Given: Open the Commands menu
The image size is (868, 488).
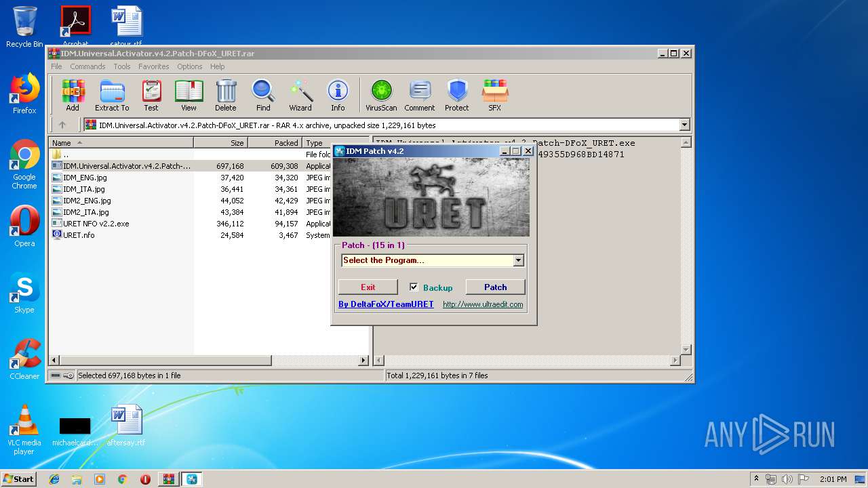Looking at the screenshot, I should [x=87, y=66].
